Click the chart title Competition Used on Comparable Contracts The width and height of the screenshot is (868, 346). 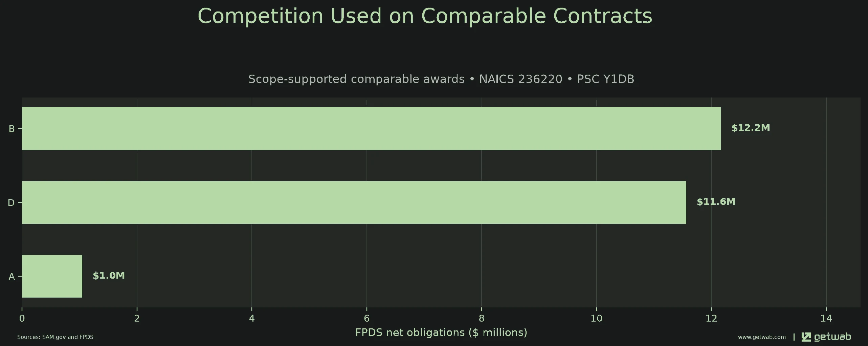(425, 16)
